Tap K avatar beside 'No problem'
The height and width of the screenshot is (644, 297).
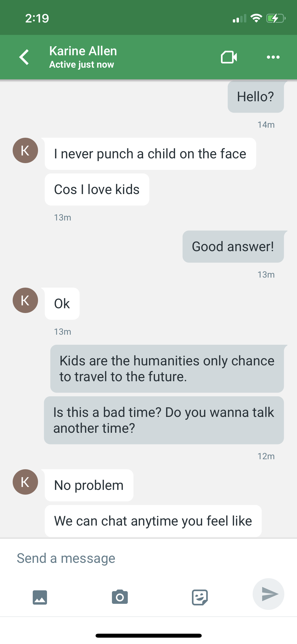click(25, 482)
